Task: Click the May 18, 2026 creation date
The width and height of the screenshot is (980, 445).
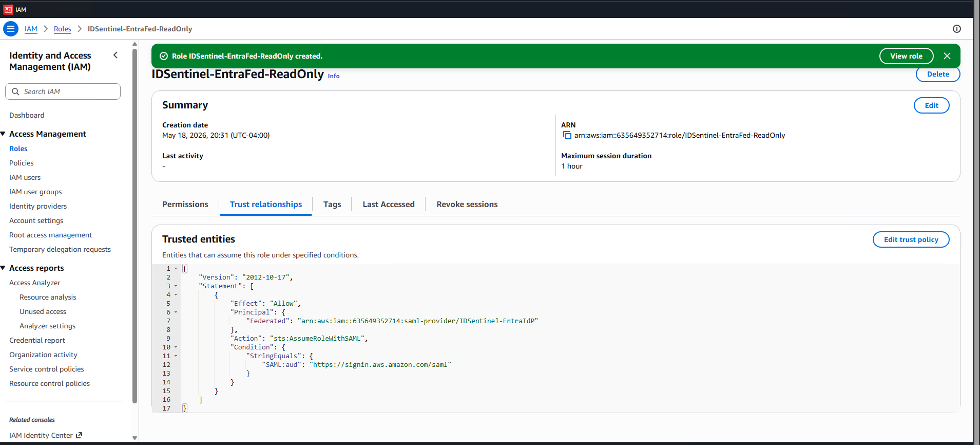Action: coord(216,135)
